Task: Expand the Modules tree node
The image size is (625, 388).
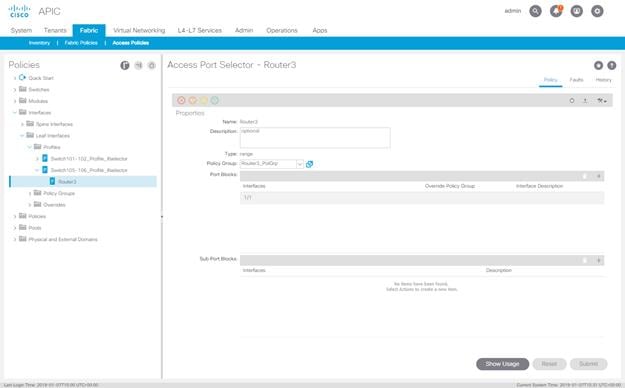Action: pyautogui.click(x=15, y=101)
